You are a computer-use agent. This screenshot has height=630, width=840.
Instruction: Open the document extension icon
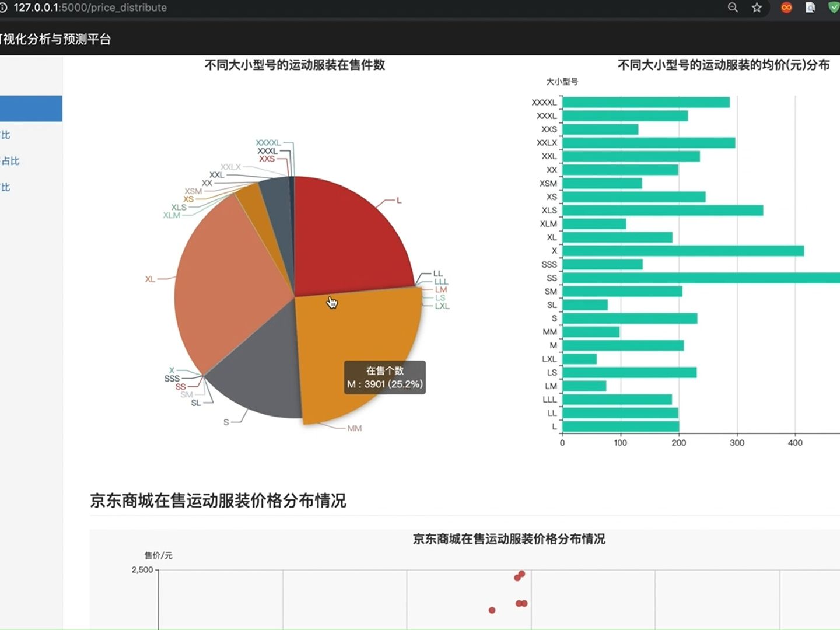click(810, 8)
